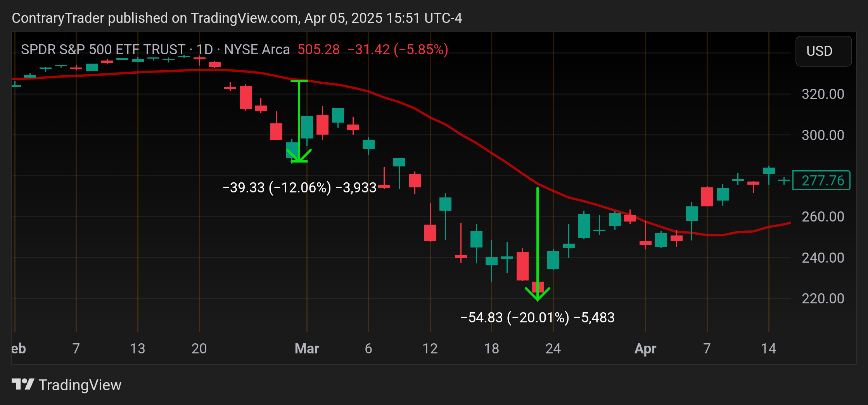Click the 20 date label on time axis

click(199, 349)
